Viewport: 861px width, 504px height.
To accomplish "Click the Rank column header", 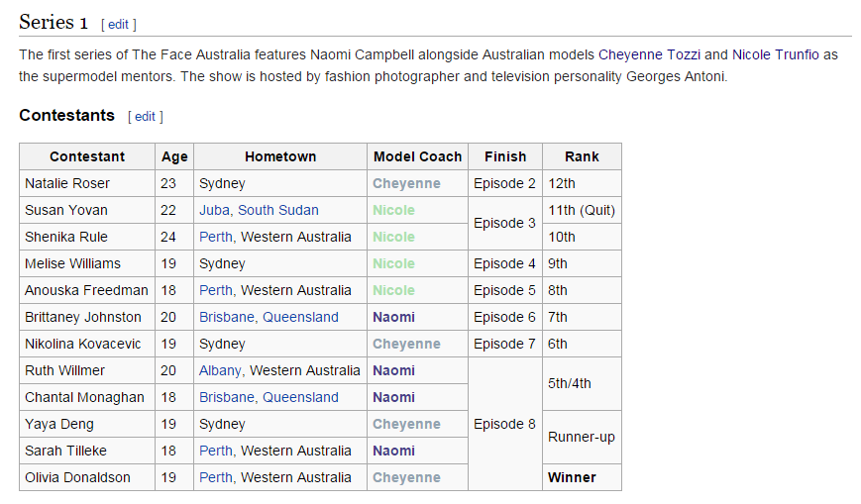I will coord(582,157).
